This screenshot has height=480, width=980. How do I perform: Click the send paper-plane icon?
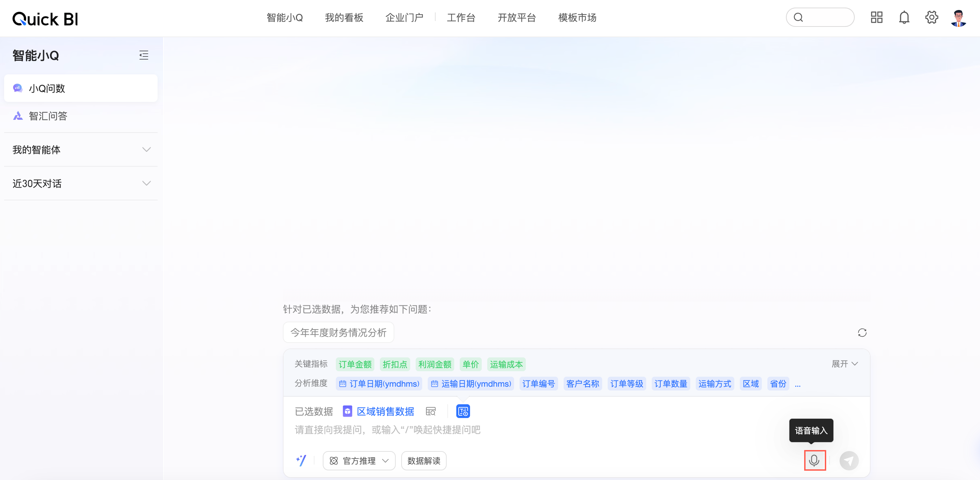pos(850,461)
